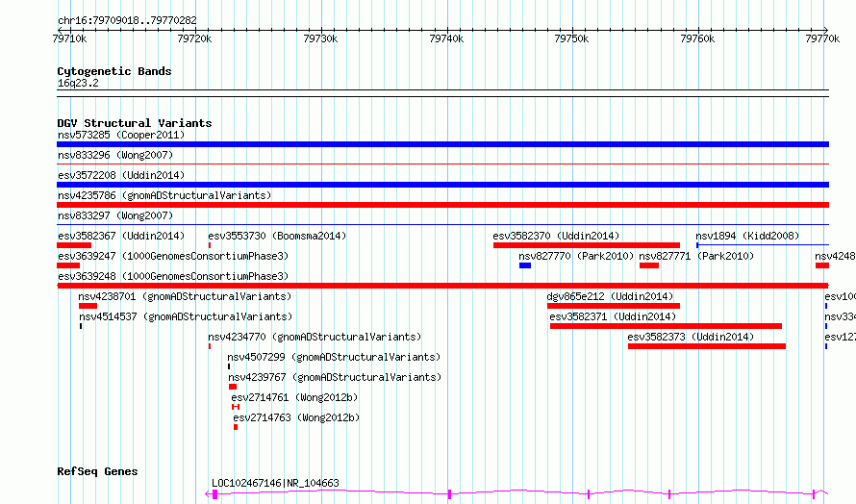The image size is (856, 504).
Task: Open variant label esv3582373 (Uddin2014)
Action: coord(691,337)
